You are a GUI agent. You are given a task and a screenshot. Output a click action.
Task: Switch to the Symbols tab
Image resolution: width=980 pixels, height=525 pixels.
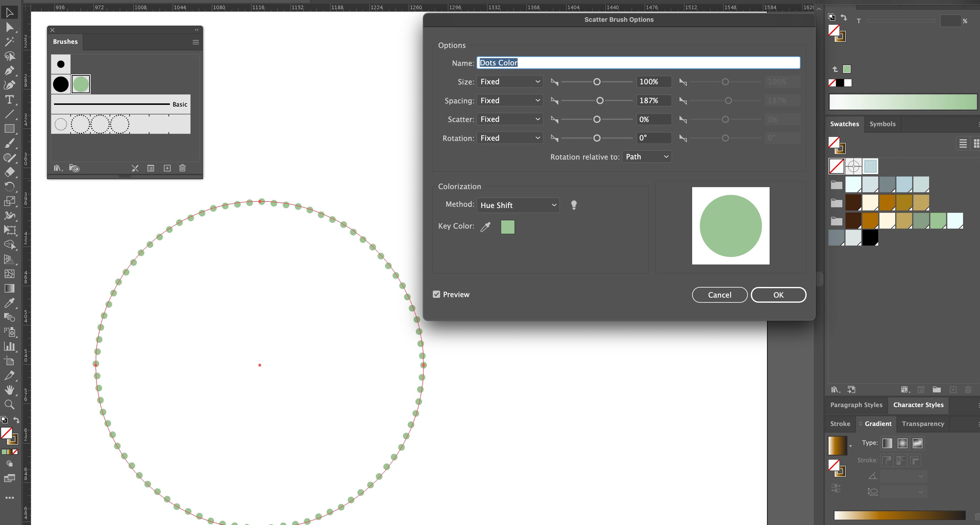(882, 124)
